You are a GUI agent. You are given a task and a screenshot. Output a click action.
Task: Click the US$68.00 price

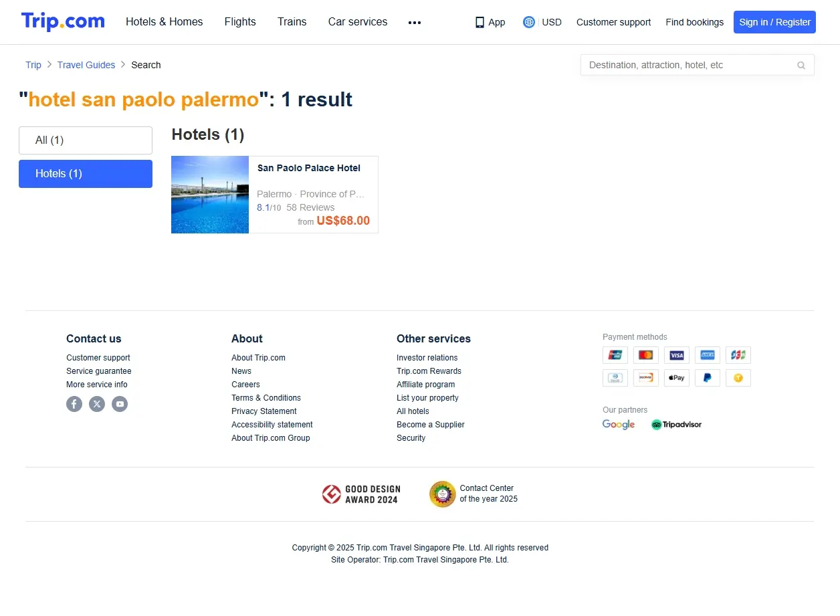(343, 221)
